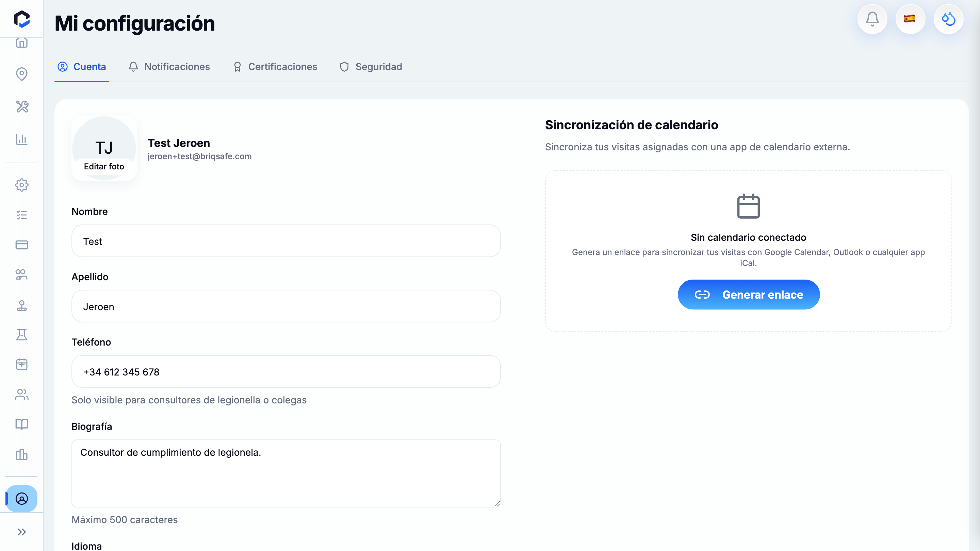Click the Apellido input field
Image resolution: width=980 pixels, height=551 pixels.
pyautogui.click(x=286, y=306)
